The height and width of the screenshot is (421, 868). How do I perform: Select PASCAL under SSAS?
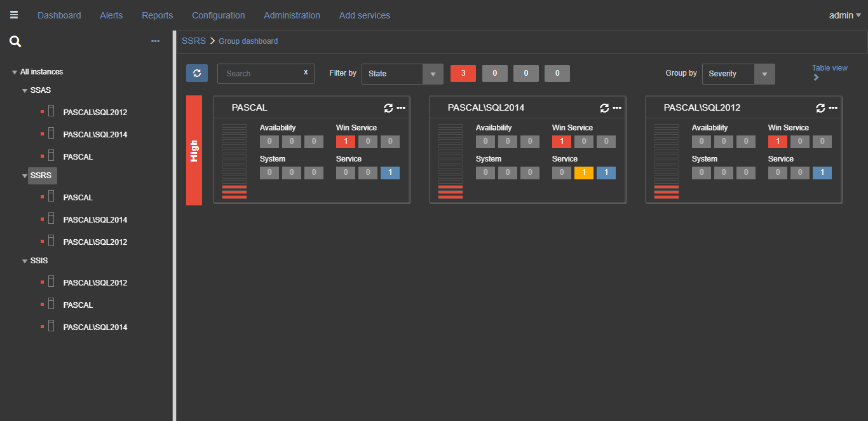[x=78, y=157]
